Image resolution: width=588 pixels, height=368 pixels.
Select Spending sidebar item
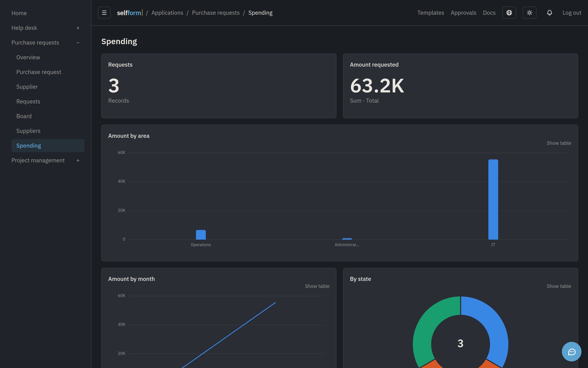coord(48,146)
